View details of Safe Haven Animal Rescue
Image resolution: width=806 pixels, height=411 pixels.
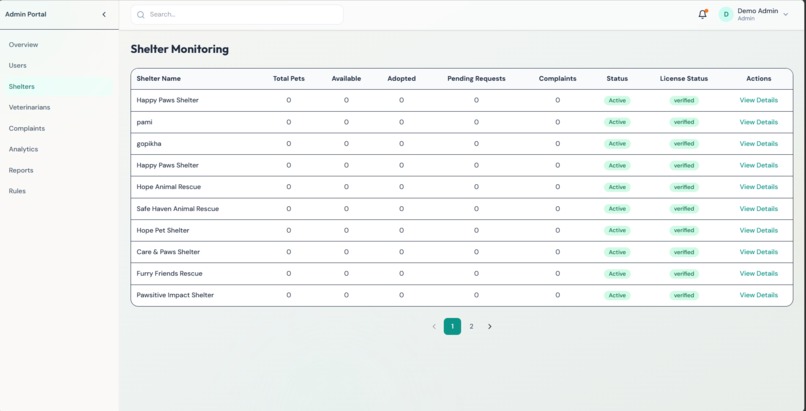click(x=758, y=209)
